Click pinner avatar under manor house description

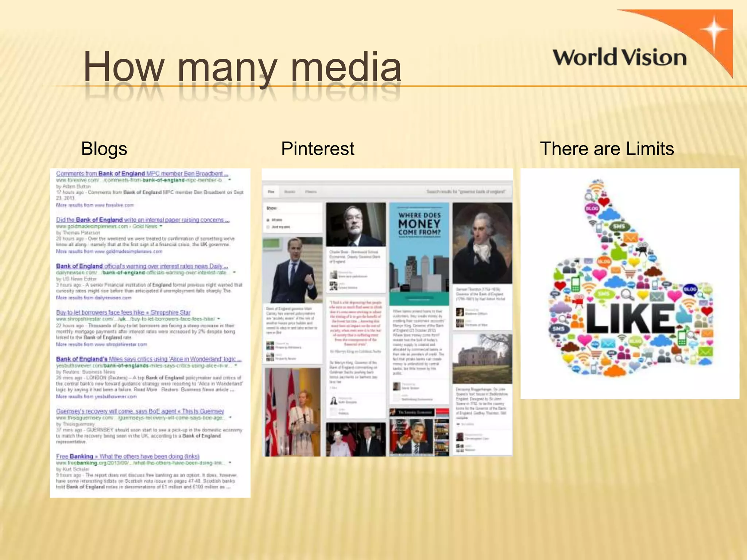point(460,436)
